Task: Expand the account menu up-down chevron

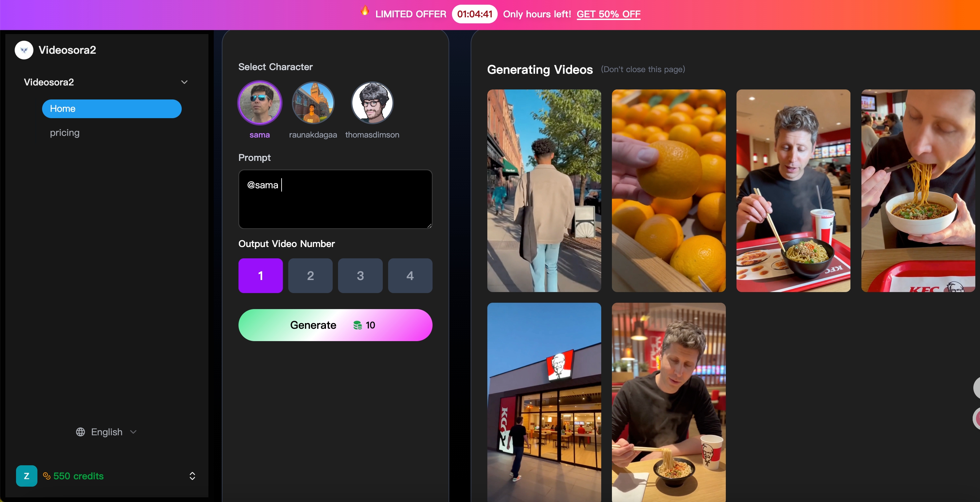Action: tap(192, 476)
